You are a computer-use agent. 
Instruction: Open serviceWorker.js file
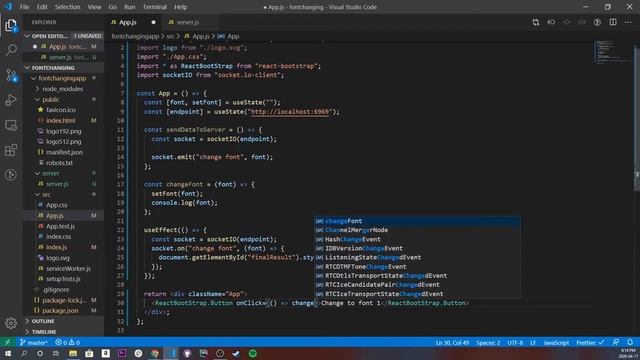coord(68,268)
